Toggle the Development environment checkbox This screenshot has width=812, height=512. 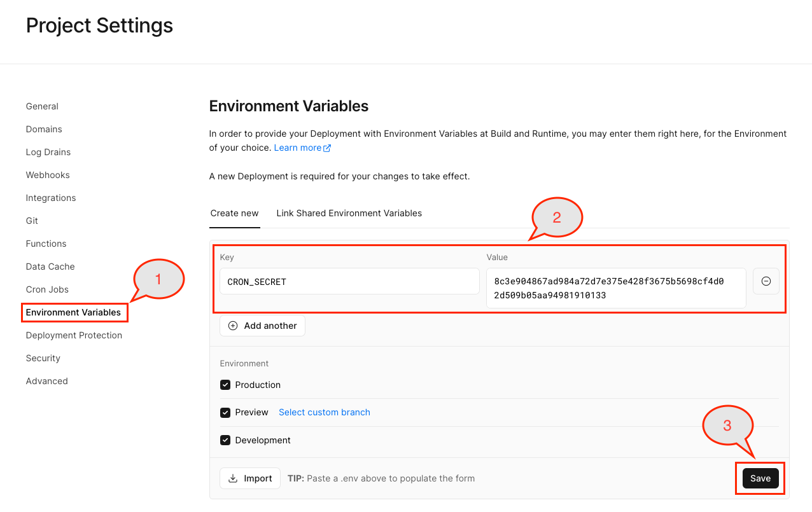(225, 439)
